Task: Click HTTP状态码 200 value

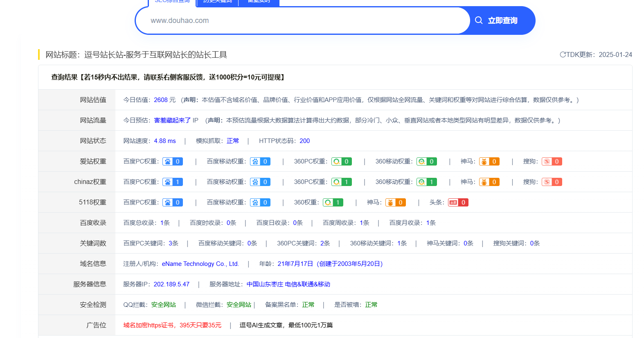Action: (x=305, y=141)
